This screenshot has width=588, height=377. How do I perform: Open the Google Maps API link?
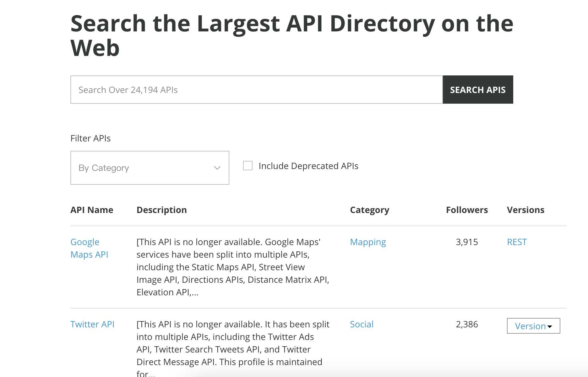89,248
